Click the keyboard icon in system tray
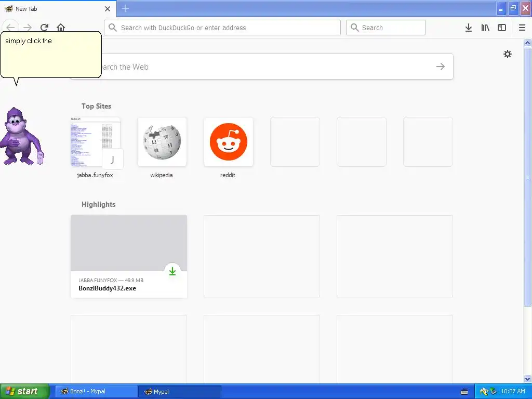The image size is (532, 399). (464, 392)
